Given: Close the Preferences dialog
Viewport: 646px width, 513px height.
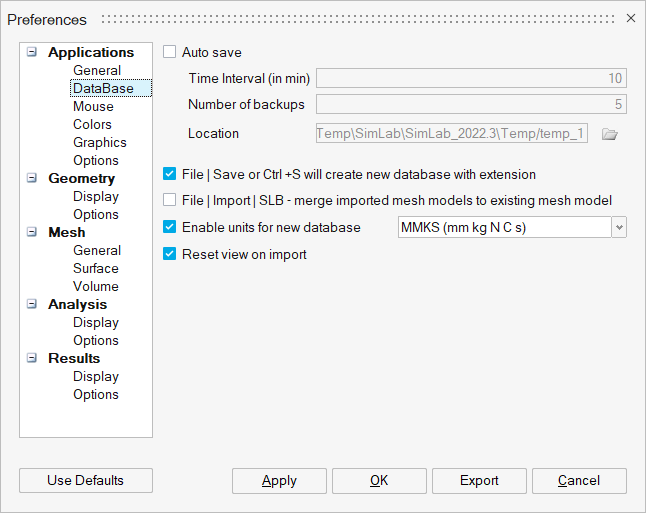Looking at the screenshot, I should [x=630, y=18].
